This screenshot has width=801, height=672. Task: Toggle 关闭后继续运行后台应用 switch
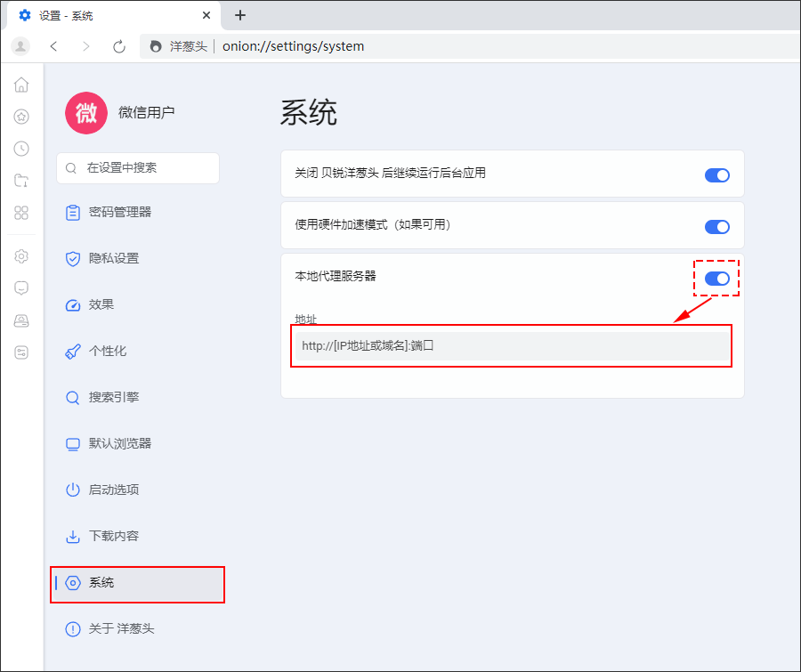coord(716,175)
